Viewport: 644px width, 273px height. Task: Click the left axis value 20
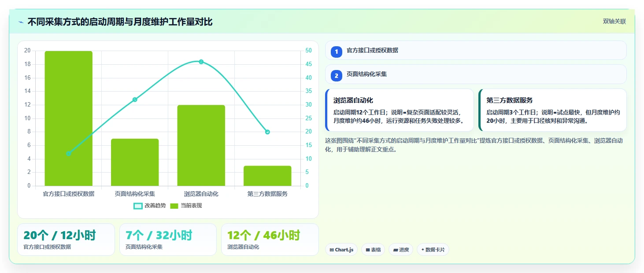coord(27,51)
